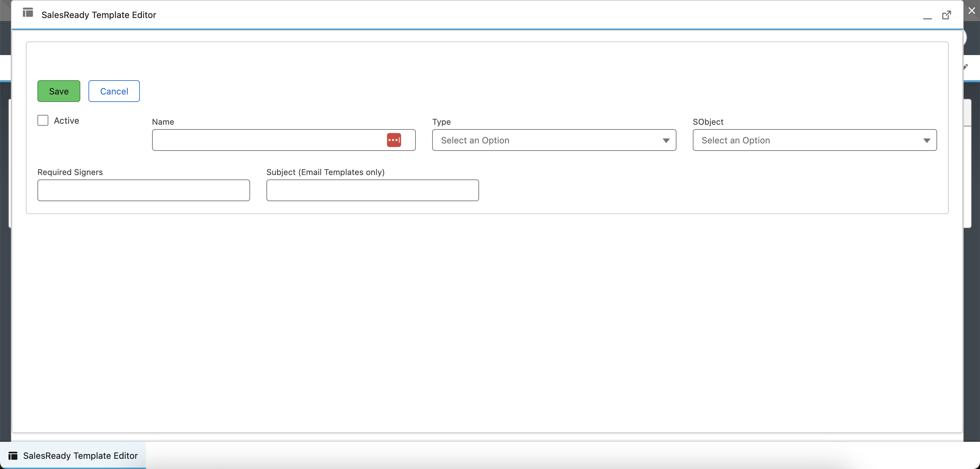Image resolution: width=980 pixels, height=469 pixels.
Task: Save the template
Action: (x=59, y=91)
